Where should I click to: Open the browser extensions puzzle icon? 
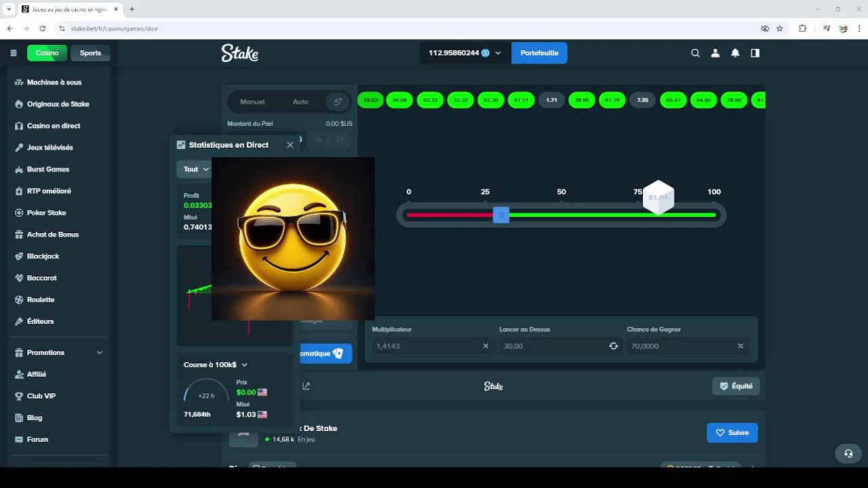tap(803, 28)
